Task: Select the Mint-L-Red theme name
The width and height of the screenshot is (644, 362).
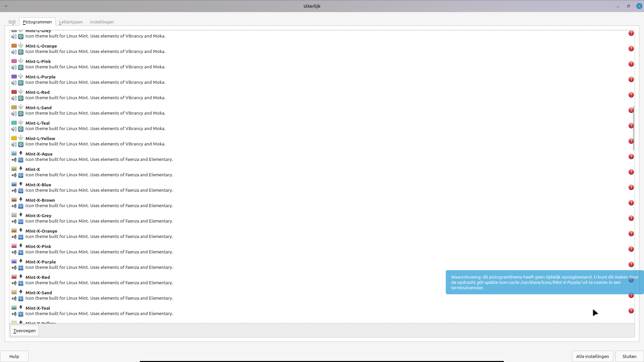Action: click(x=38, y=92)
